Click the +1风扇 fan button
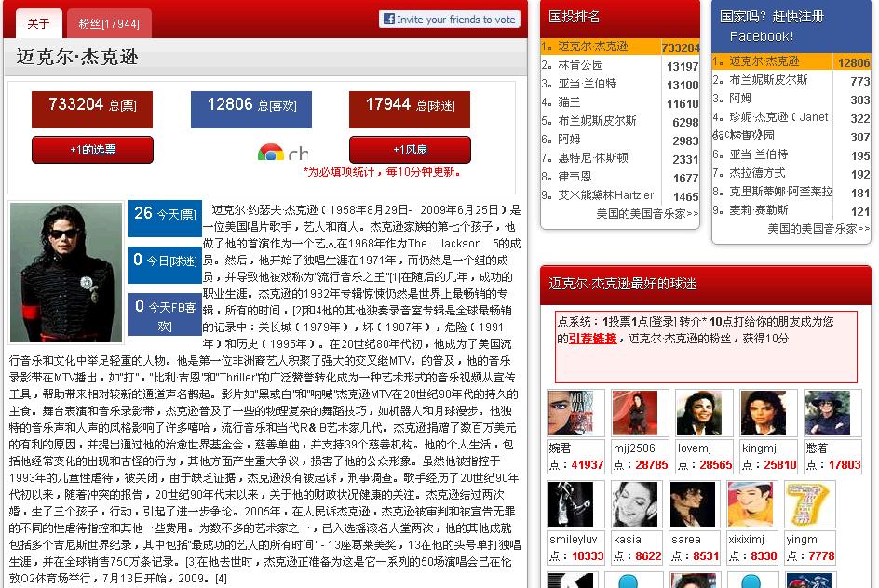 pos(410,150)
